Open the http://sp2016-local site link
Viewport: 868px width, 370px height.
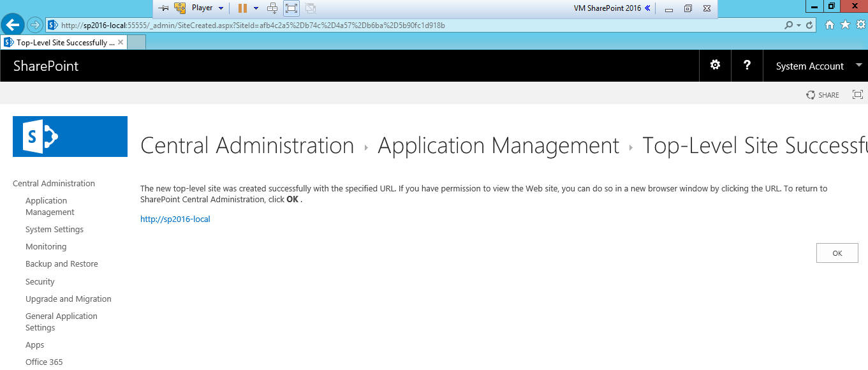click(175, 219)
